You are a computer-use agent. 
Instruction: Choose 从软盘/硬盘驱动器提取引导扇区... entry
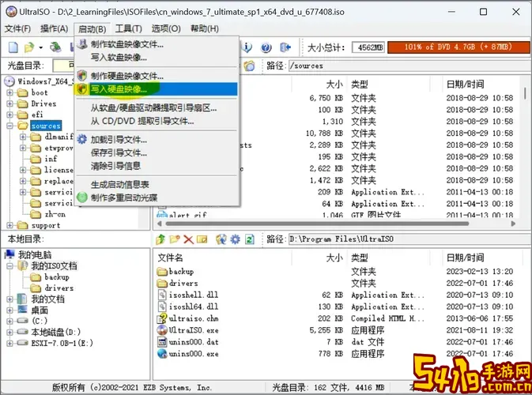[x=157, y=108]
